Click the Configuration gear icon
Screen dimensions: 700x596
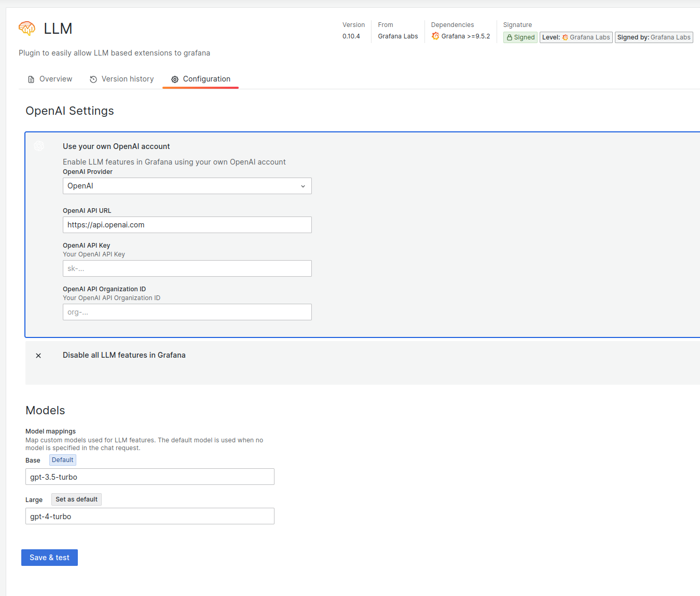[x=174, y=79]
